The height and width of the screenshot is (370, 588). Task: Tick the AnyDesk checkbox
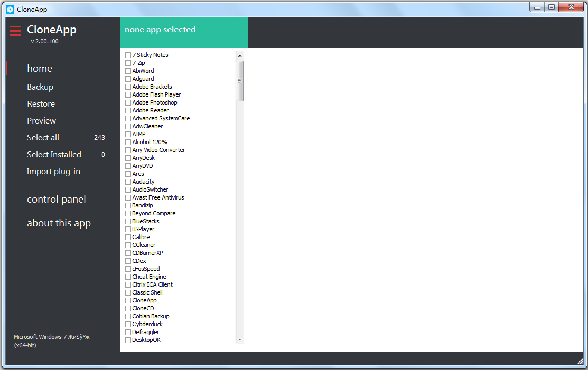point(128,158)
